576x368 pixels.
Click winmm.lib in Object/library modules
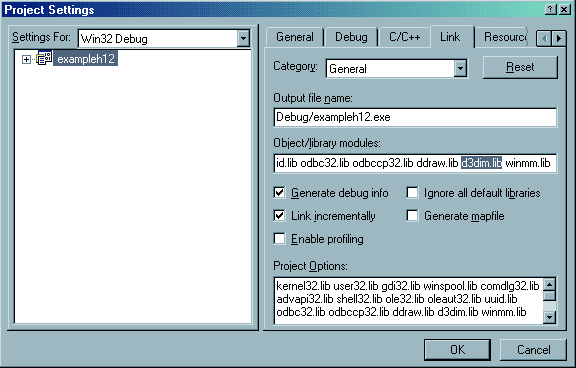pyautogui.click(x=528, y=163)
